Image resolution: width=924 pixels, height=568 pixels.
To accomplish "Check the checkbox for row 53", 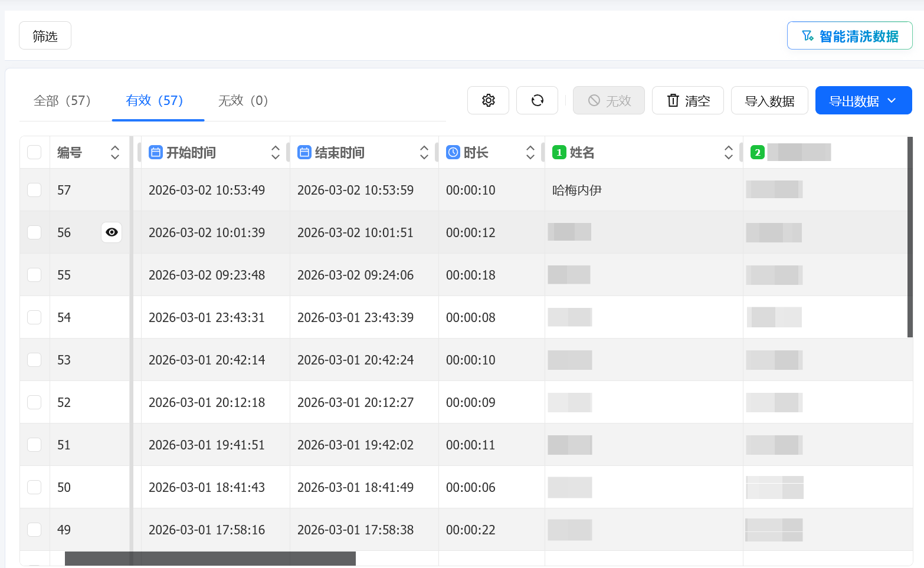I will pos(34,360).
